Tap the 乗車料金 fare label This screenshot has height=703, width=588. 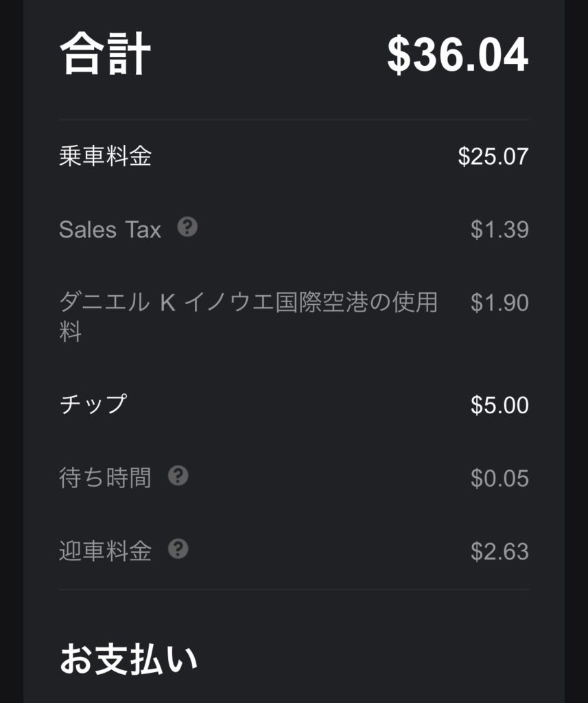point(105,157)
